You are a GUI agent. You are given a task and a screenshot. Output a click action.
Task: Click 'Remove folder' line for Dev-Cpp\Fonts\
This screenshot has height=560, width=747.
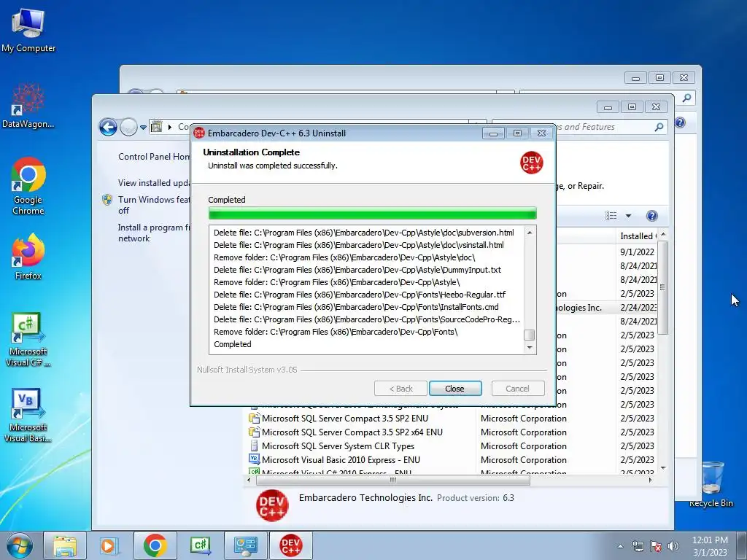pyautogui.click(x=336, y=332)
